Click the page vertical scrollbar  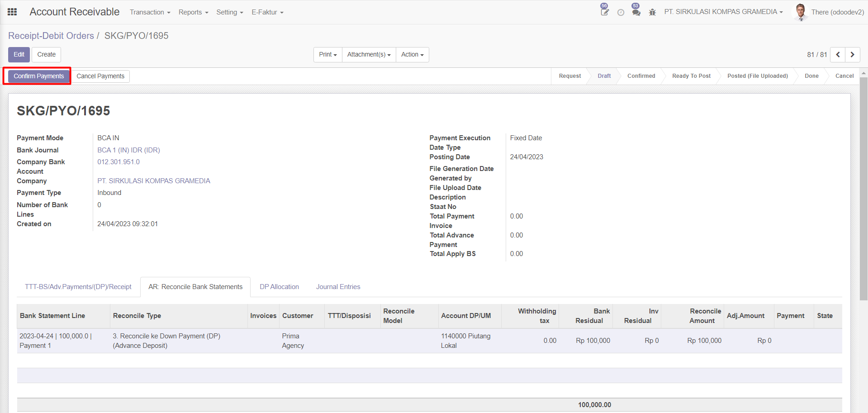[x=863, y=189]
